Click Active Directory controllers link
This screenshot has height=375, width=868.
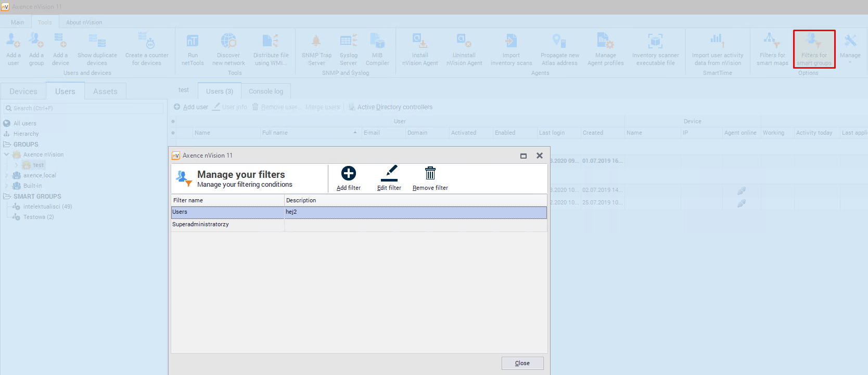(394, 107)
